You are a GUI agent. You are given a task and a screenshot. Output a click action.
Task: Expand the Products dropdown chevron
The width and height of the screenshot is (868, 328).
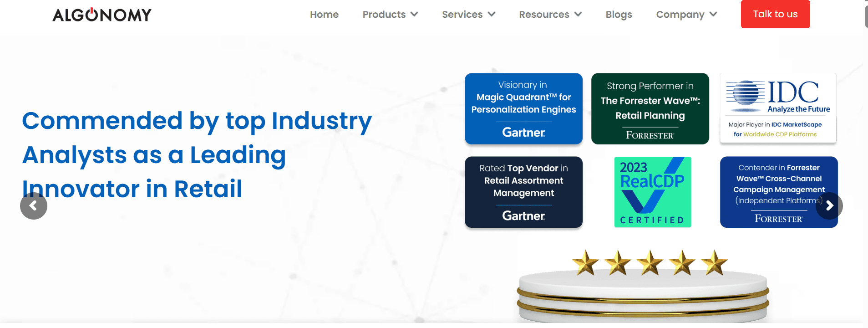click(x=414, y=14)
